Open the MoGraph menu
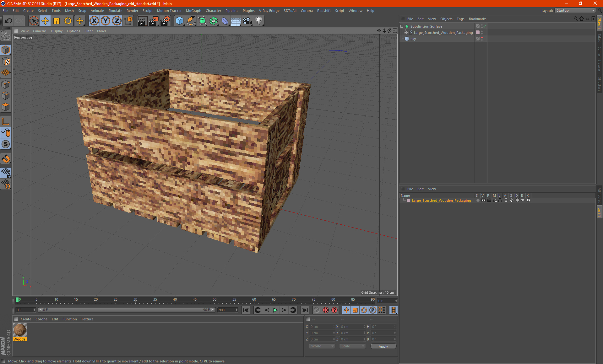The image size is (603, 364). [193, 11]
